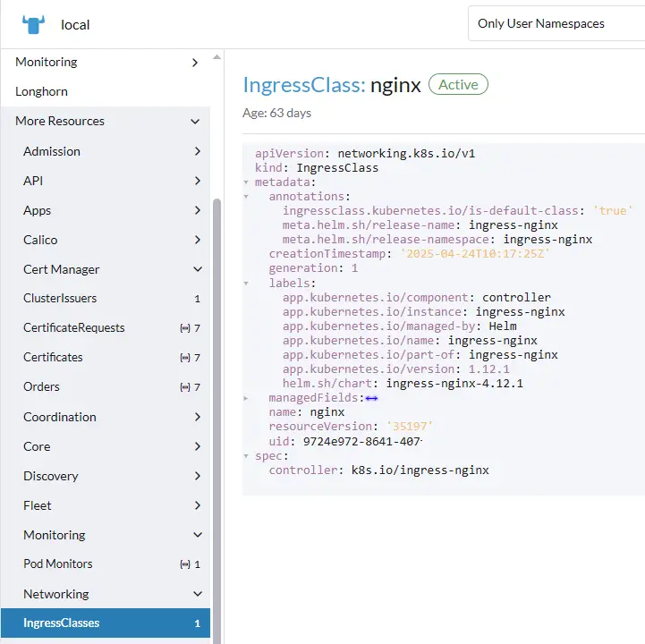Viewport: 645px width, 644px height.
Task: Click the sidebar scroll up arrow
Action: pos(216,57)
